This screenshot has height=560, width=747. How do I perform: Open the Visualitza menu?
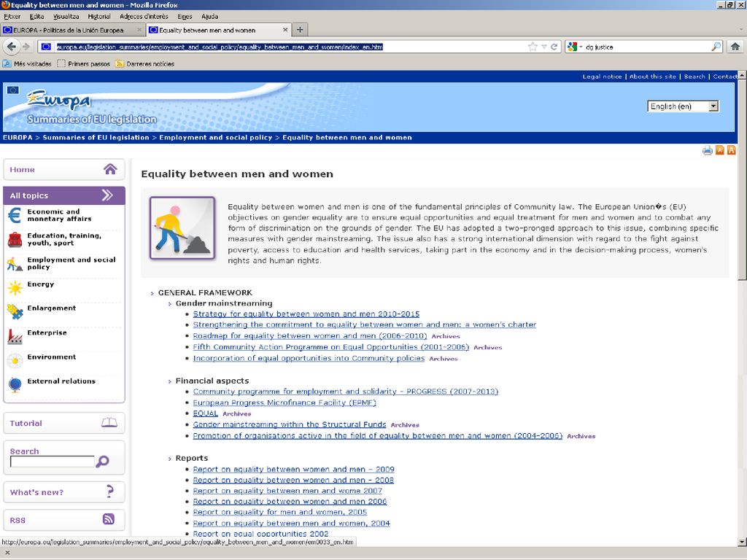click(x=66, y=16)
